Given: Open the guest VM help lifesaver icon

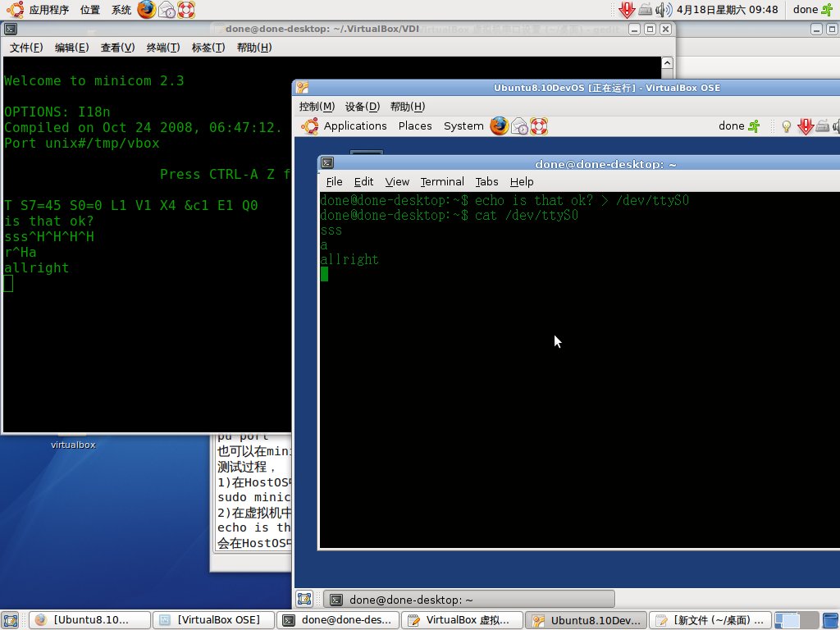Looking at the screenshot, I should pyautogui.click(x=538, y=126).
